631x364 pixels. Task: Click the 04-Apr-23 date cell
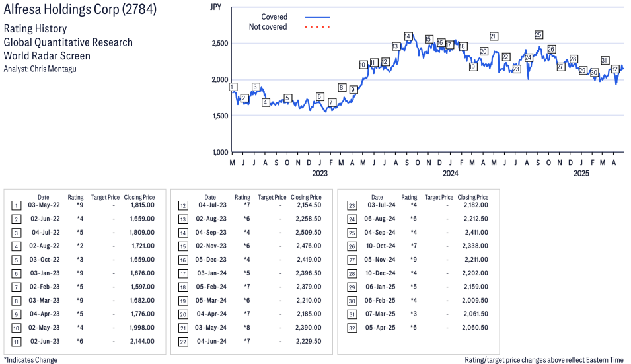(x=45, y=314)
